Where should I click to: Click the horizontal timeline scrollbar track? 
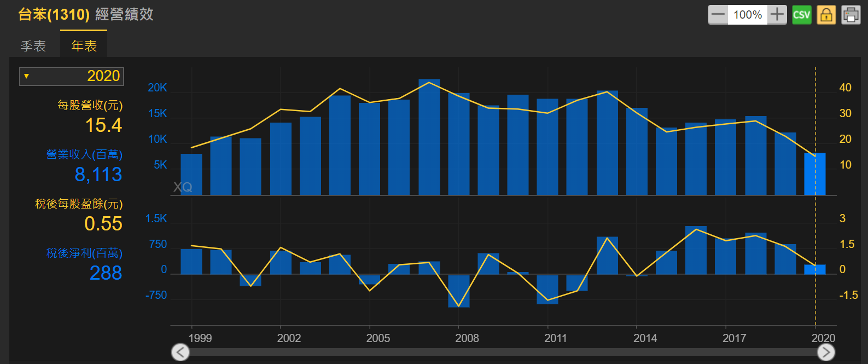click(x=503, y=352)
